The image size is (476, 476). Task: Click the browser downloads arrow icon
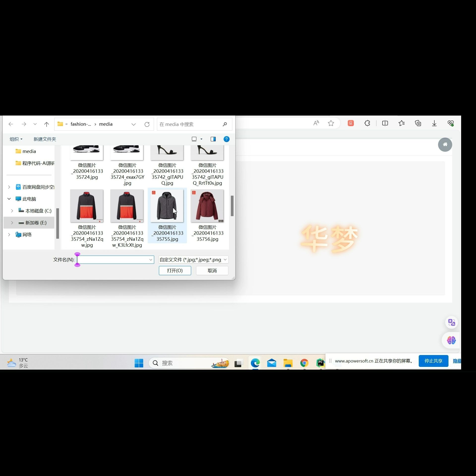point(434,123)
